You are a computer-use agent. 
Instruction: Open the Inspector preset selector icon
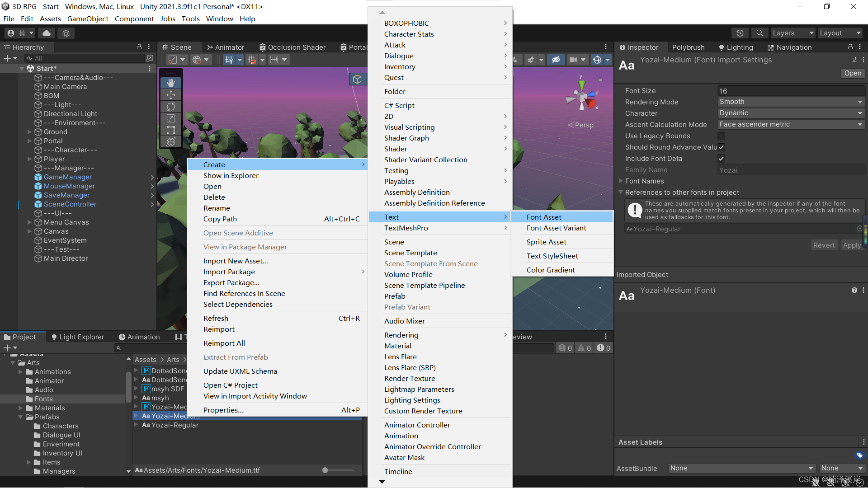click(x=854, y=60)
